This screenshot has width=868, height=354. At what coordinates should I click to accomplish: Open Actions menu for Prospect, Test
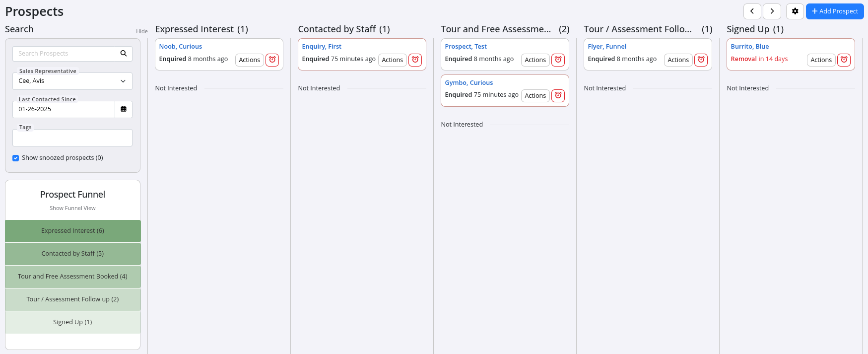tap(535, 60)
